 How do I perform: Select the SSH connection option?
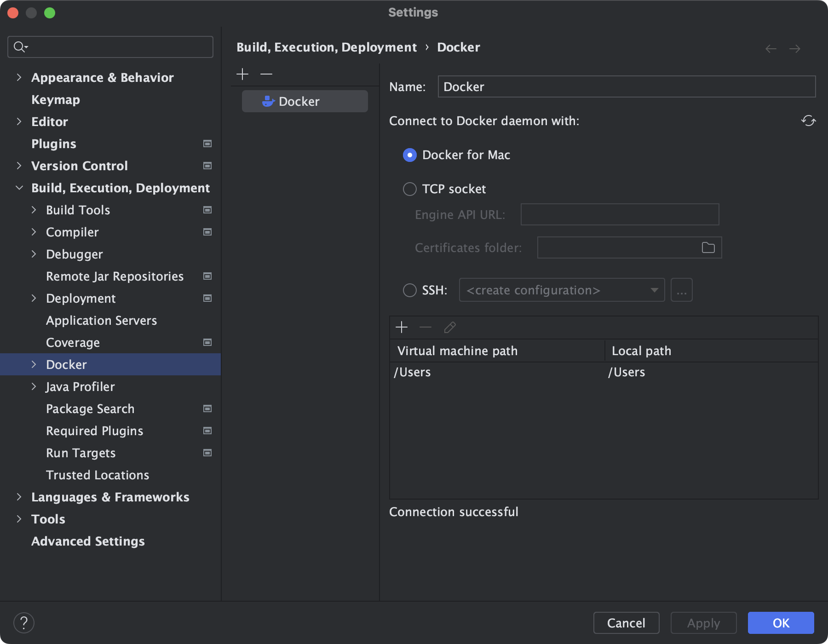(x=409, y=290)
